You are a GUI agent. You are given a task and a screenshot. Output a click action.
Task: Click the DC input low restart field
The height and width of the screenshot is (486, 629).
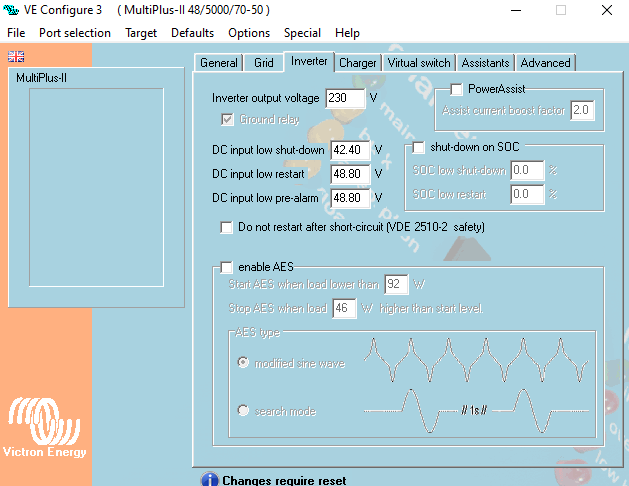coord(350,174)
